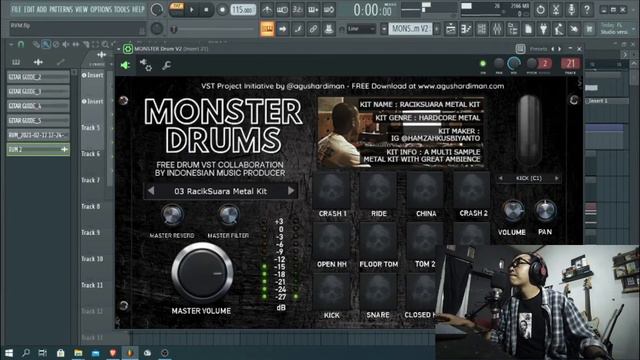The height and width of the screenshot is (360, 640).
Task: Click the plugin wrapper settings gear icon
Action: pos(146,65)
